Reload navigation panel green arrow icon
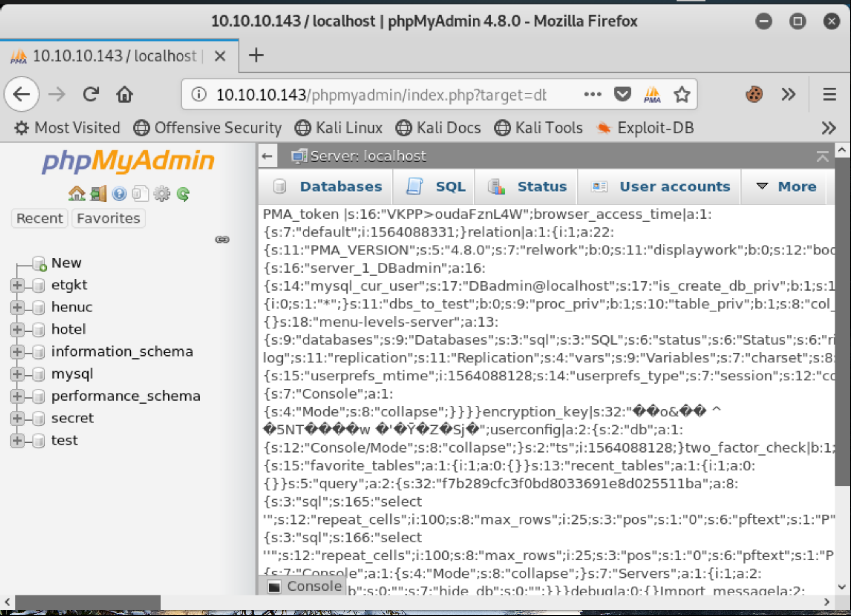Viewport: 851px width, 616px height. 183,194
